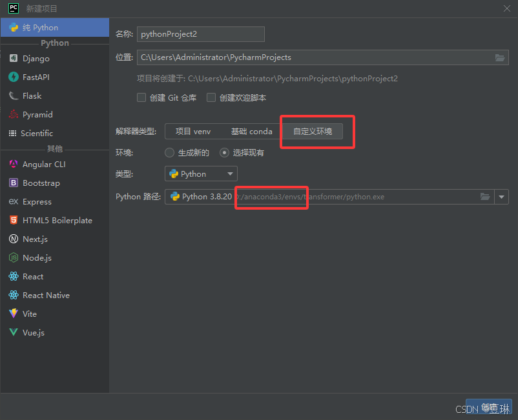Image resolution: width=518 pixels, height=420 pixels.
Task: Choose the Next.js N icon
Action: click(x=14, y=239)
